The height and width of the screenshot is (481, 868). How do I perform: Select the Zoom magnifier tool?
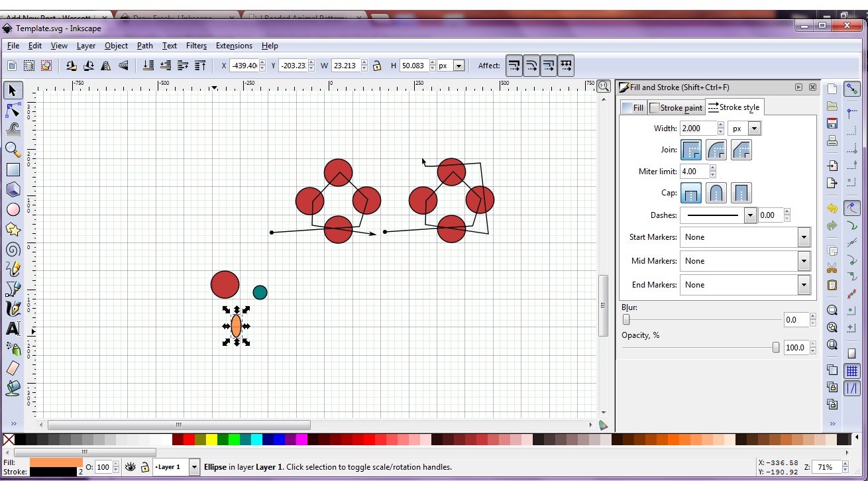tap(13, 150)
